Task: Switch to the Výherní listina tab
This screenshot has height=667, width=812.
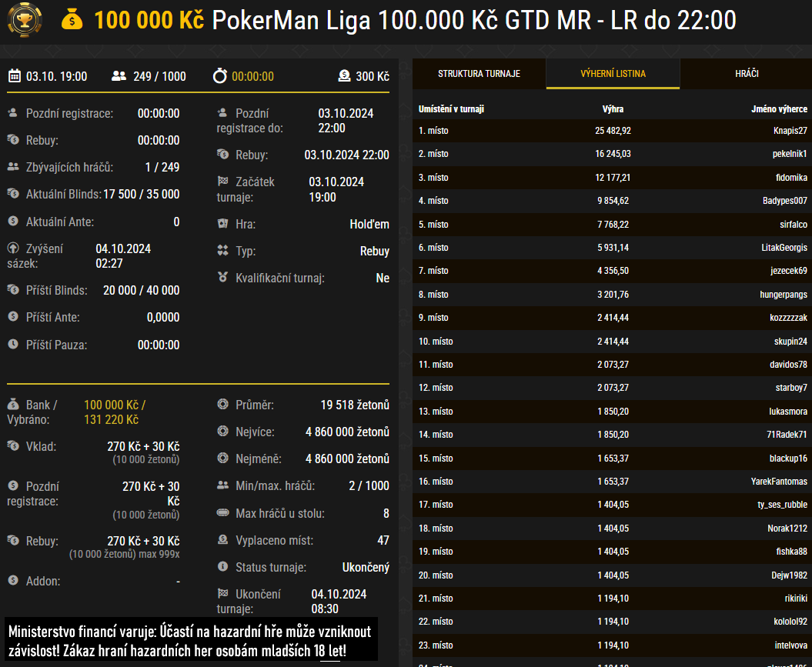Action: point(613,74)
